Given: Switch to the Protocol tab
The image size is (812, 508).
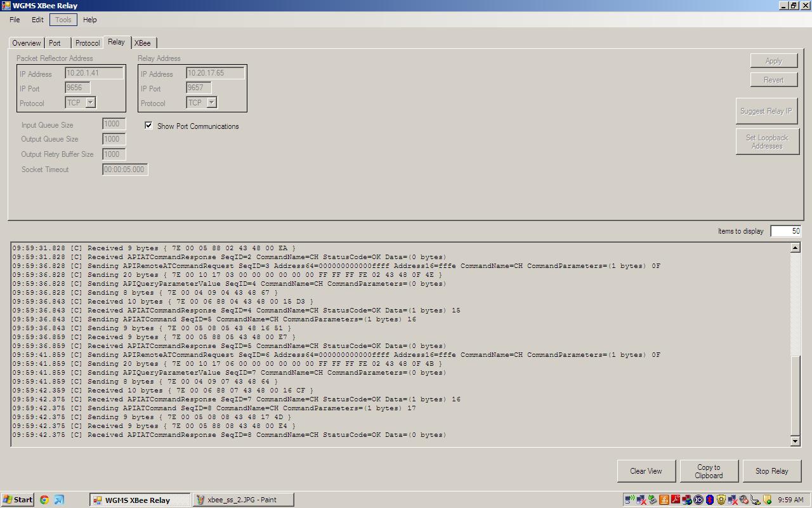Looking at the screenshot, I should (x=87, y=43).
